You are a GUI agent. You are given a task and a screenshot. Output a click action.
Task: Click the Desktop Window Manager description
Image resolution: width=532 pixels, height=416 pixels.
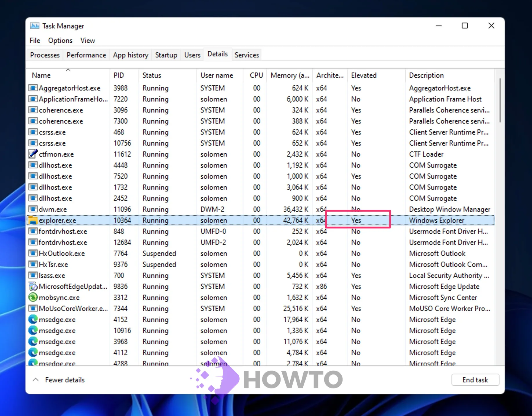point(450,209)
